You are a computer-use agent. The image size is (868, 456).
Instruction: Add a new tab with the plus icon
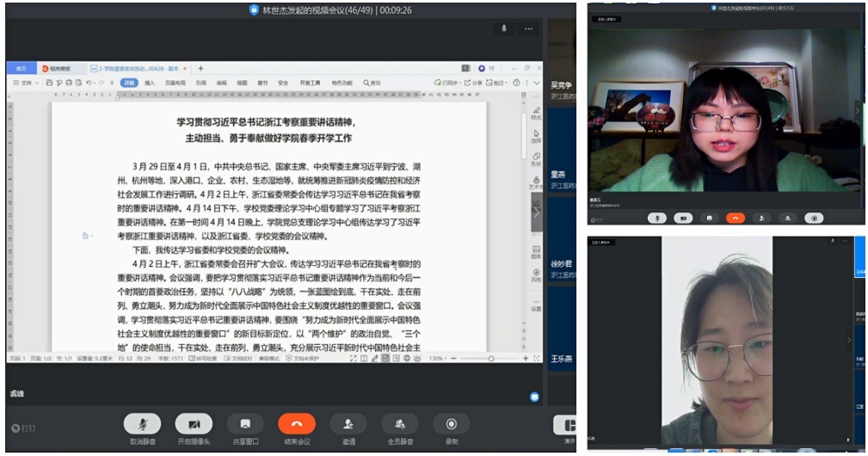click(201, 69)
